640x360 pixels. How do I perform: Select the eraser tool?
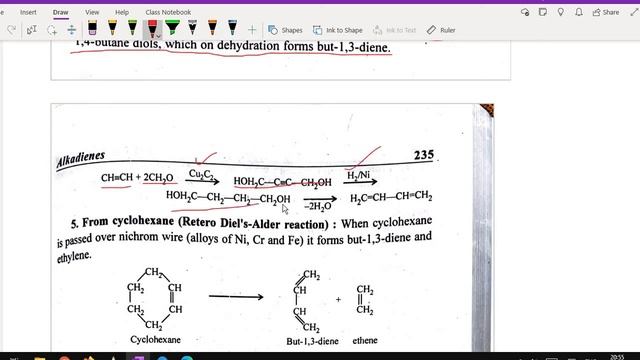pos(92,29)
